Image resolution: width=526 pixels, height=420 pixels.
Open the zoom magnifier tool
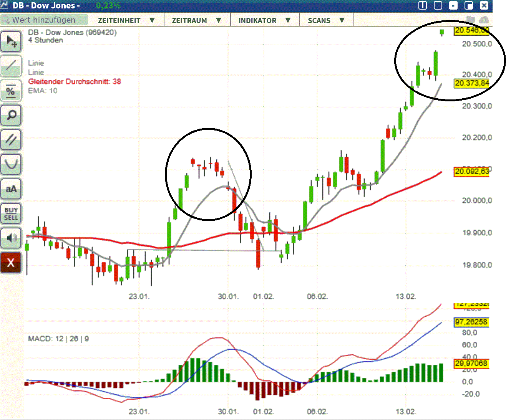click(11, 115)
